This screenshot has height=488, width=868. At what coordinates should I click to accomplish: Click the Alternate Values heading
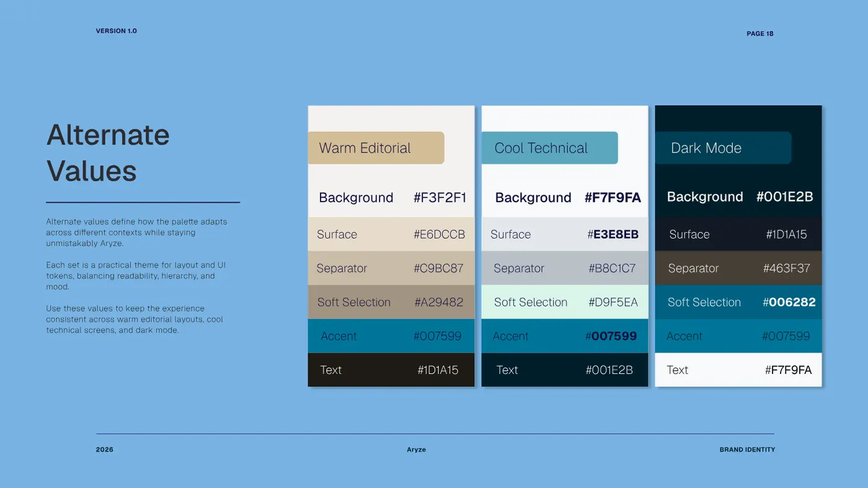pyautogui.click(x=108, y=153)
